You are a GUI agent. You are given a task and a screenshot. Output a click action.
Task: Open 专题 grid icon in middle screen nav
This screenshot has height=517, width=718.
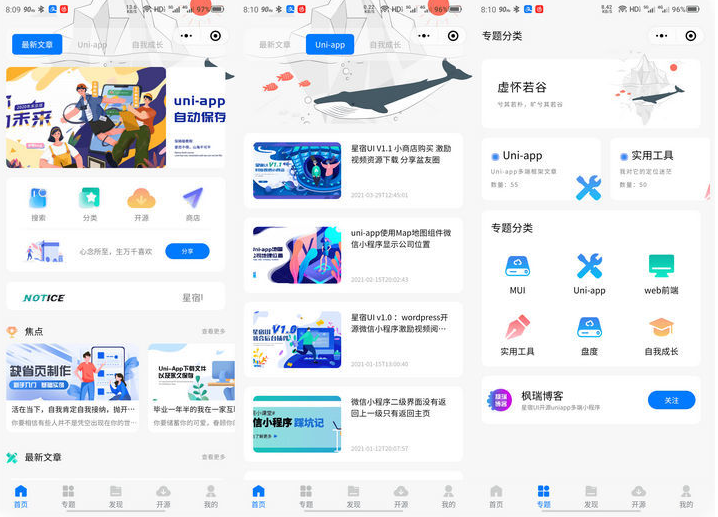(x=306, y=496)
